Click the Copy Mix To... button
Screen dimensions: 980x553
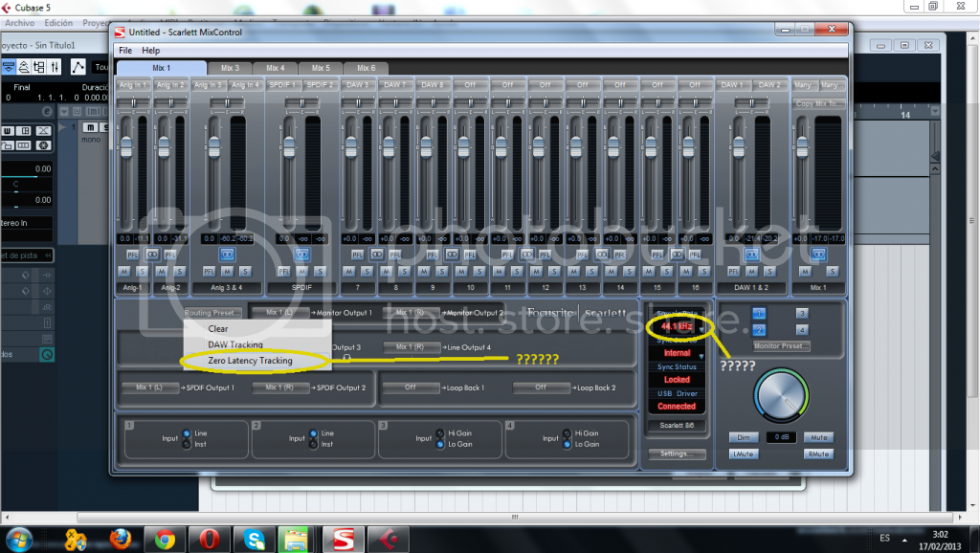pos(819,103)
